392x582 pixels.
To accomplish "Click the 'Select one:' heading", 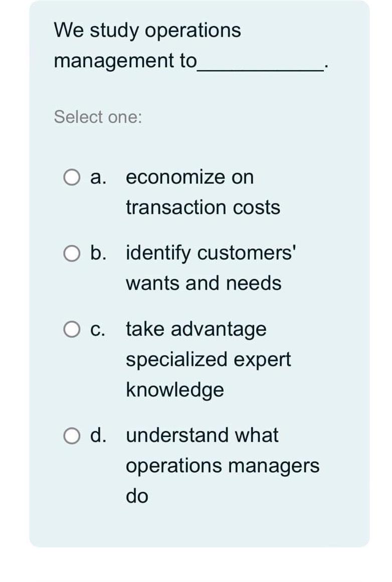I will tap(97, 117).
